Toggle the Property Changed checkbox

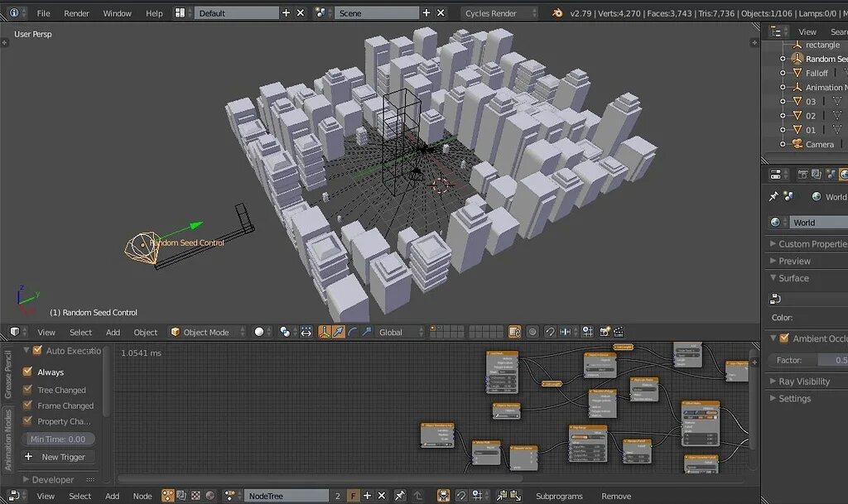(x=27, y=420)
